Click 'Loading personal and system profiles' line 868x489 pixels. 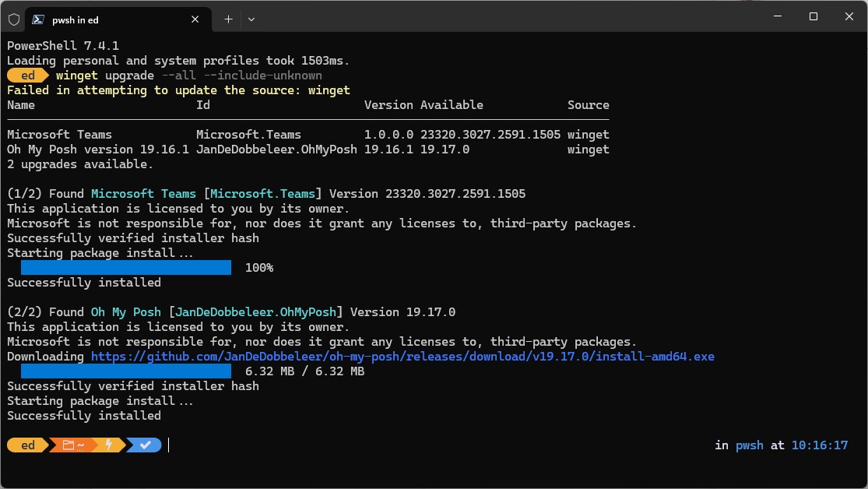pos(178,61)
